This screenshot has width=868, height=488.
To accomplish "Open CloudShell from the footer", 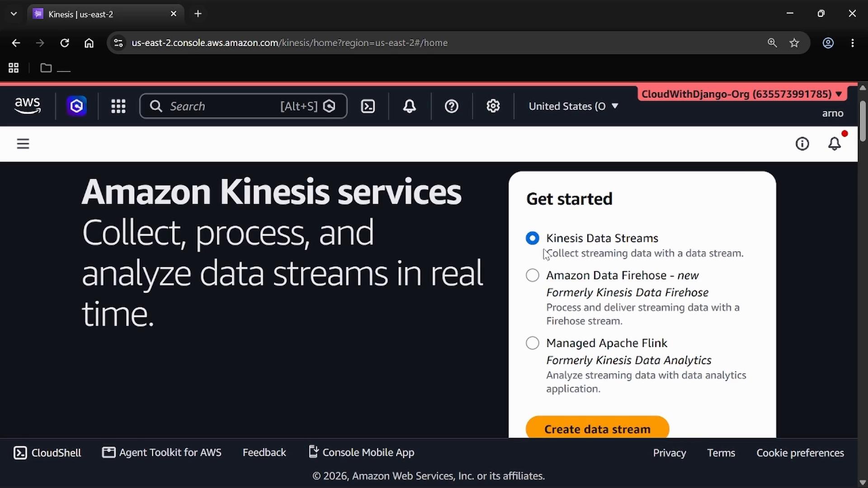I will pos(47,453).
